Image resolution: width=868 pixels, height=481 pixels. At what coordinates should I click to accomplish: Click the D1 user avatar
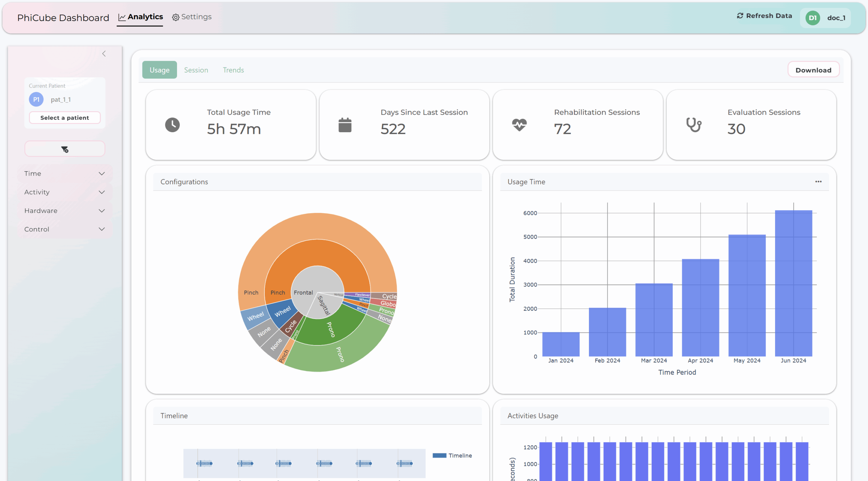point(812,18)
